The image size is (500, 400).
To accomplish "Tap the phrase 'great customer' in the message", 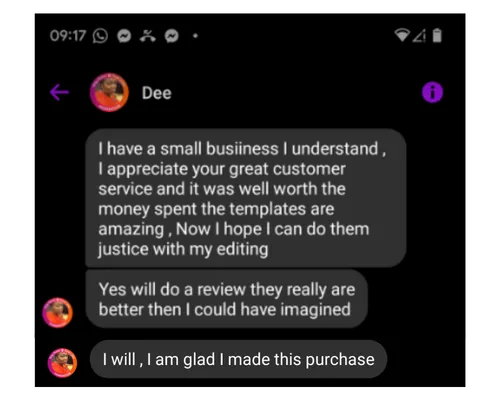I will pos(287,169).
